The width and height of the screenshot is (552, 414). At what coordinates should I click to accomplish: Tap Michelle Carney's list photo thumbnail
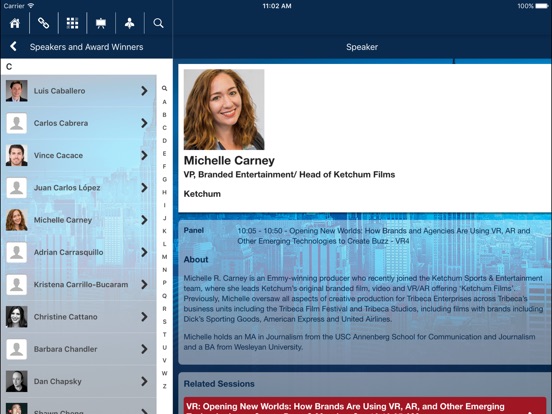17,220
